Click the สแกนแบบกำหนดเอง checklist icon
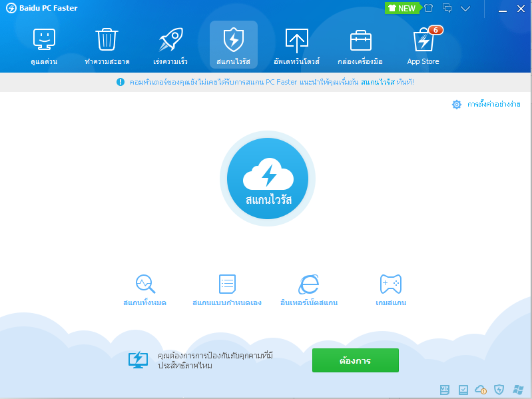The width and height of the screenshot is (532, 399). point(227,284)
